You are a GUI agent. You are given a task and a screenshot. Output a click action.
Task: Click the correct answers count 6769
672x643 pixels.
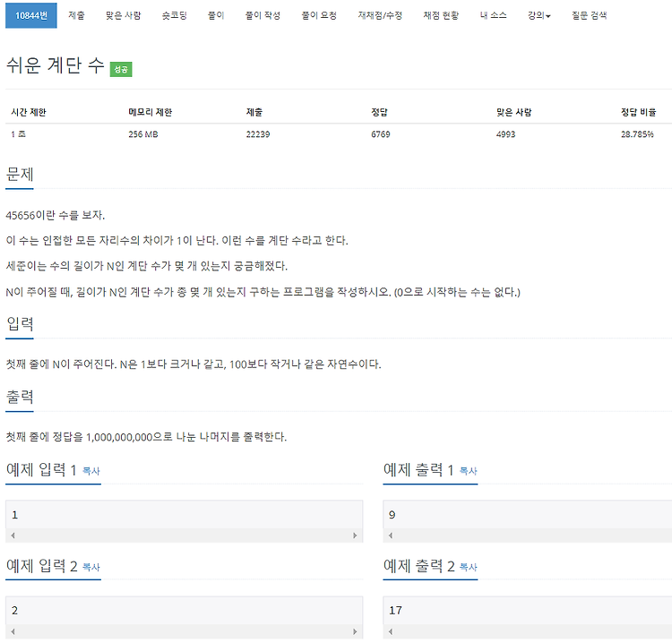click(x=381, y=134)
